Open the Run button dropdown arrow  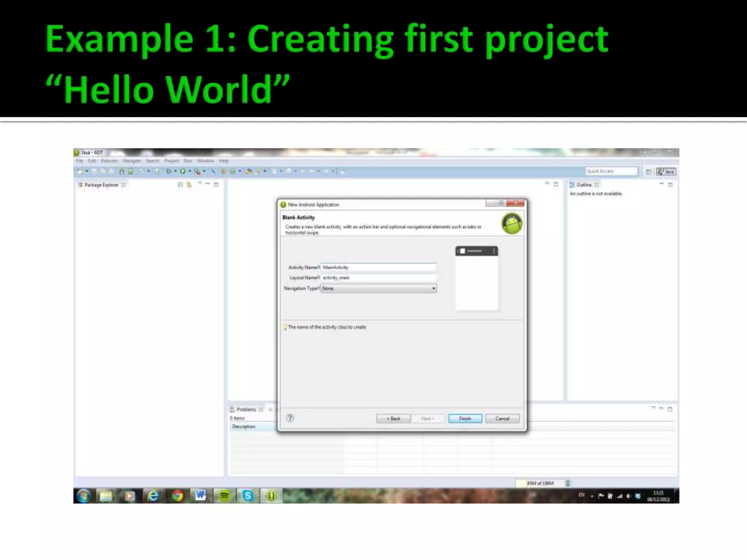click(190, 171)
